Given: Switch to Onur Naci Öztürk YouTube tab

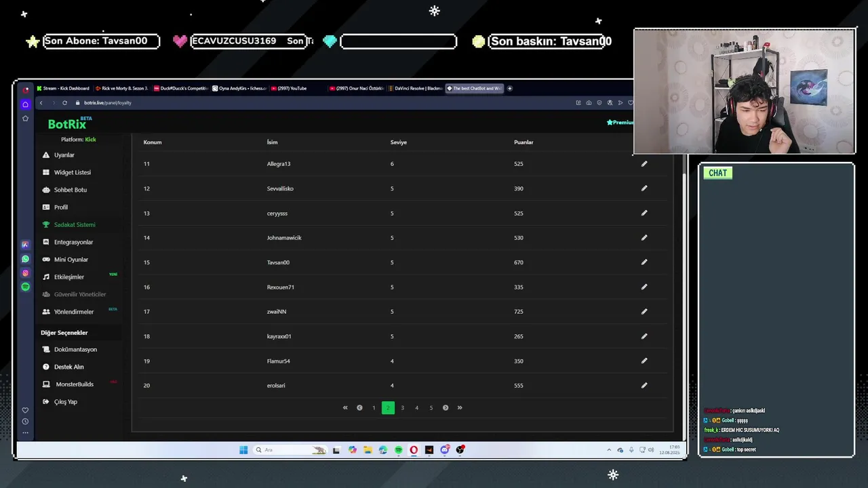Looking at the screenshot, I should click(x=357, y=88).
